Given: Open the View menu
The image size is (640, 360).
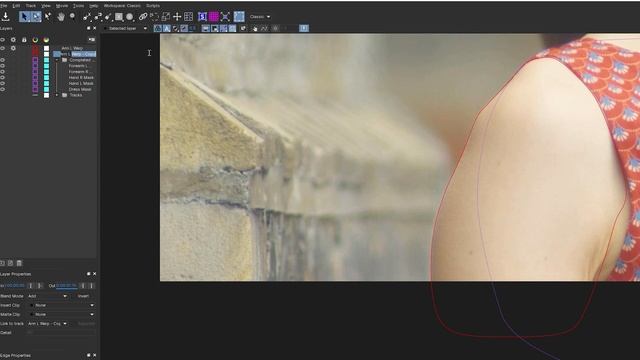Looking at the screenshot, I should (x=46, y=6).
